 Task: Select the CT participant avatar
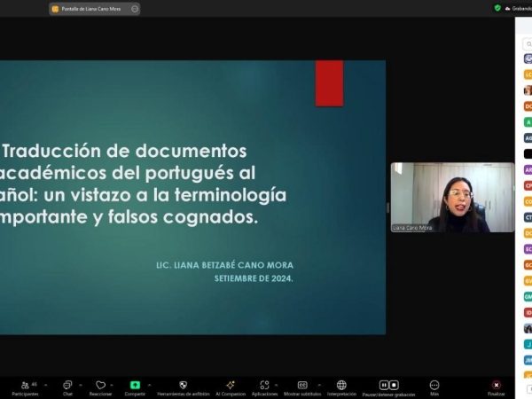point(528,217)
